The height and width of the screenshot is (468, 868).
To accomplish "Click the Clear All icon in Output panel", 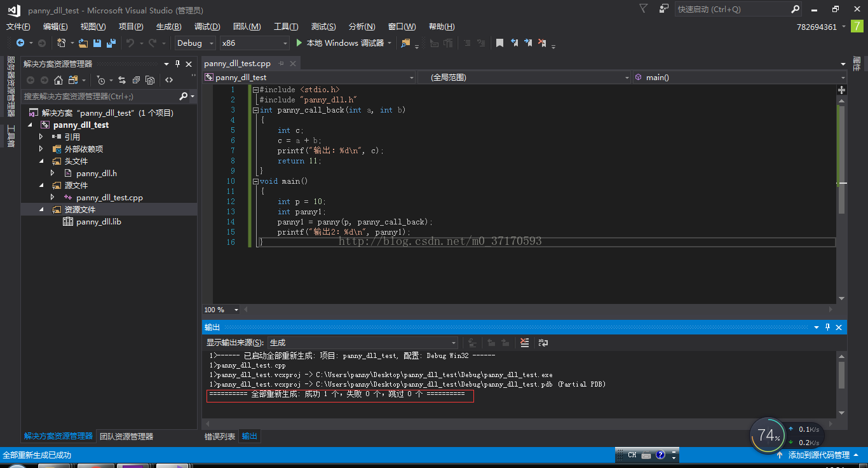I will (524, 343).
